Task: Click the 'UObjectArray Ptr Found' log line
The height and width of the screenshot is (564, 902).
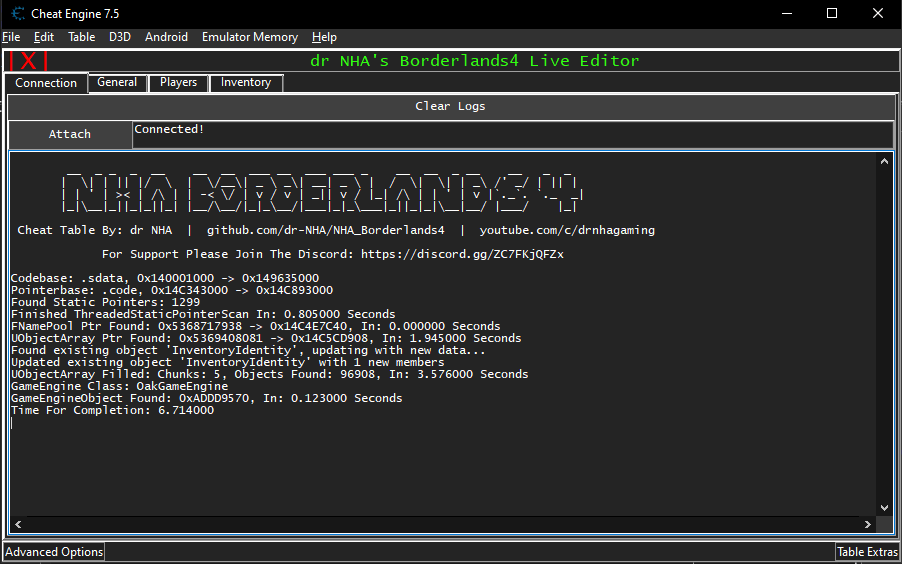Action: click(266, 338)
